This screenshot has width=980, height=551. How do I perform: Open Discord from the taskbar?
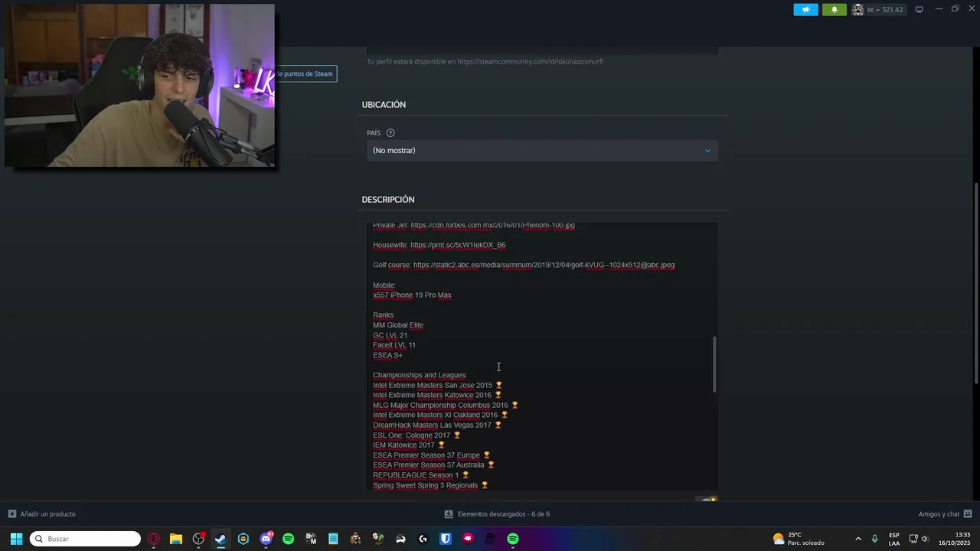tap(266, 539)
